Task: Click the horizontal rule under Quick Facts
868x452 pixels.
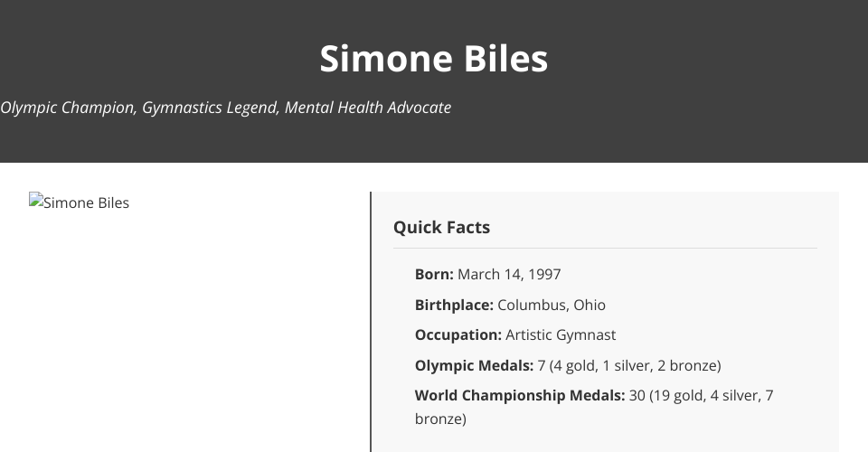Action: tap(605, 248)
